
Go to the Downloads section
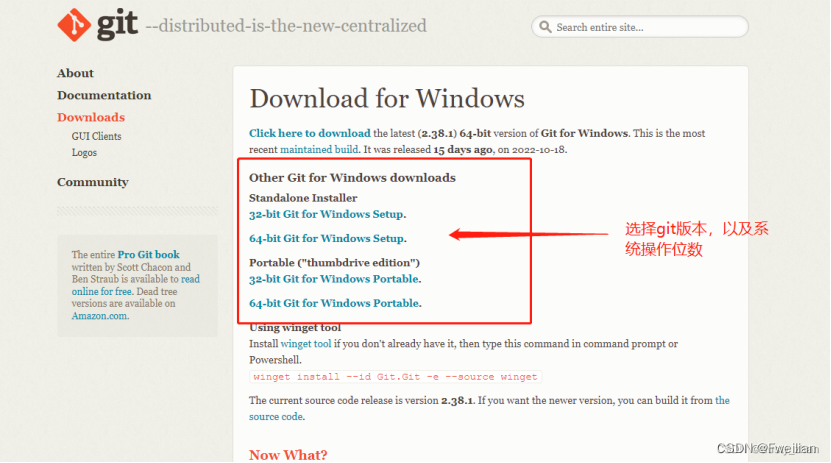(x=91, y=117)
